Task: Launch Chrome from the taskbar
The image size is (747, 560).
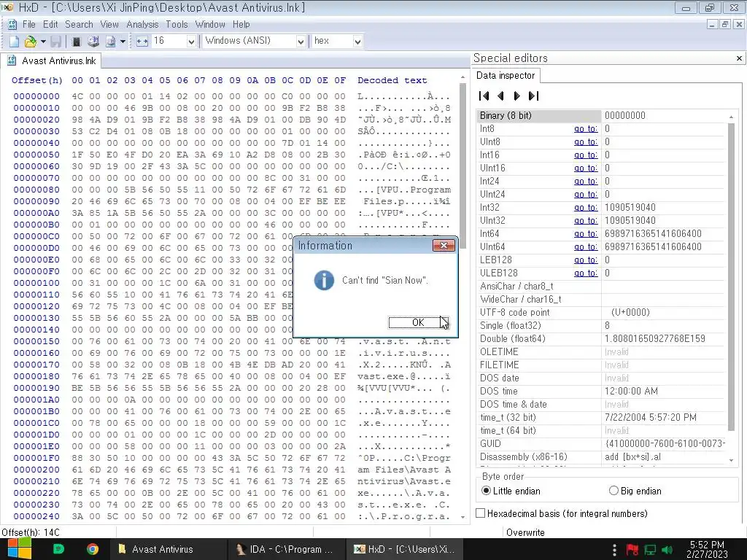Action: coord(93,549)
